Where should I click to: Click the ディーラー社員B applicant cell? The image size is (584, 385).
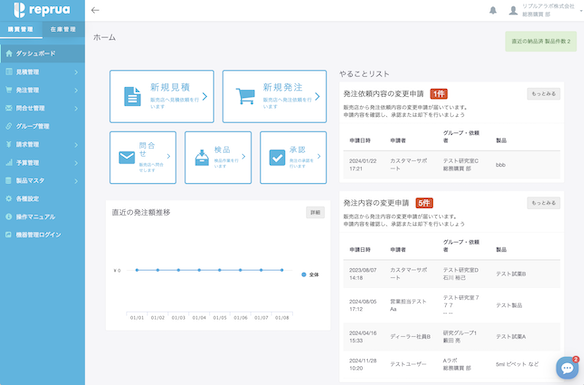pyautogui.click(x=410, y=337)
